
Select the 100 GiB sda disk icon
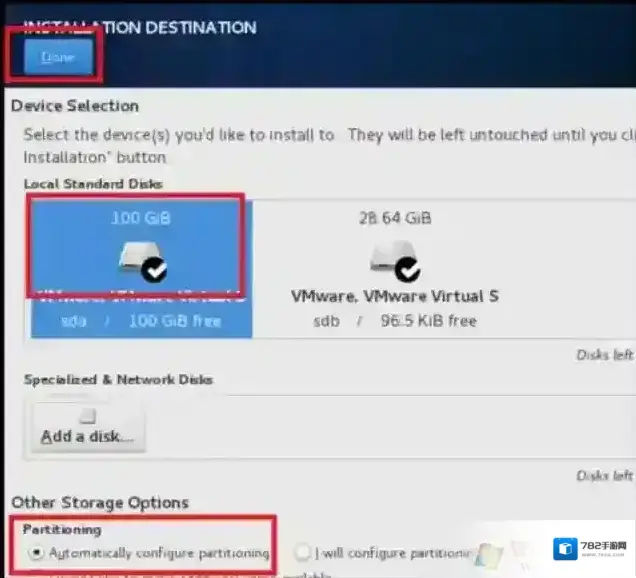(x=136, y=260)
